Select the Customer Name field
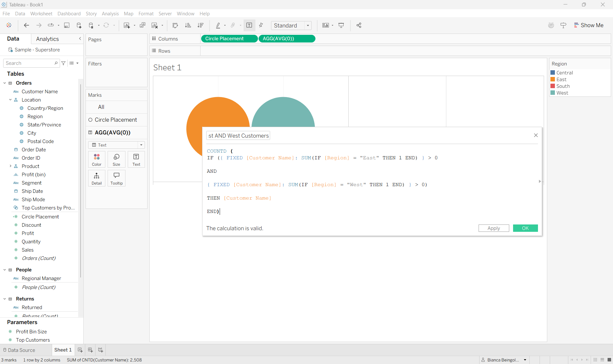The width and height of the screenshot is (613, 364). tap(40, 92)
